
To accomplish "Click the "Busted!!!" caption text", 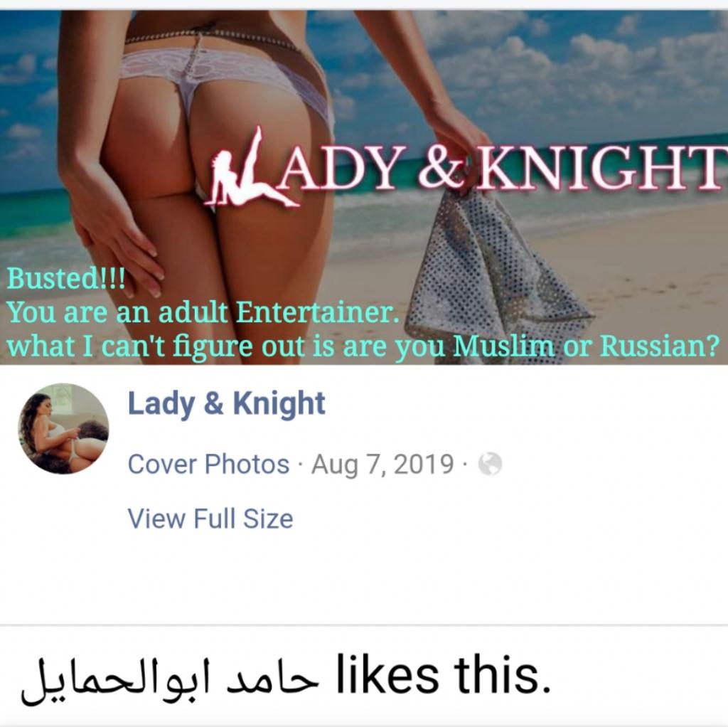I will [66, 278].
